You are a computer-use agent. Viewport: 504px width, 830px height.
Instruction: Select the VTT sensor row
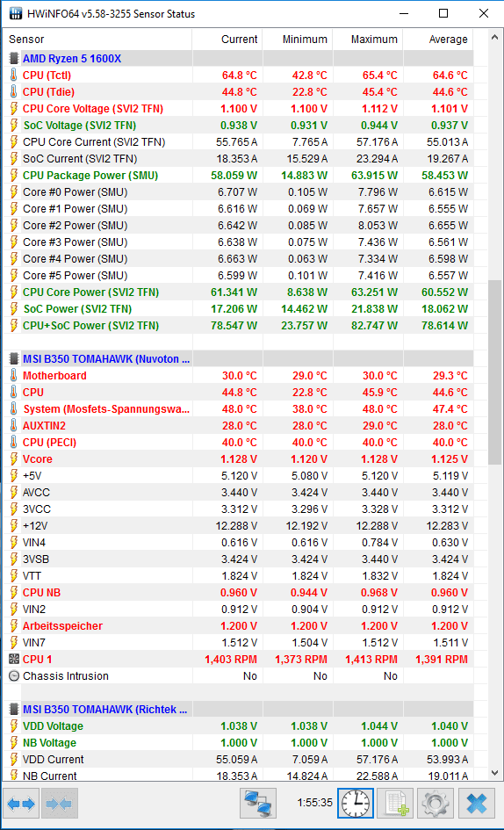pyautogui.click(x=238, y=576)
